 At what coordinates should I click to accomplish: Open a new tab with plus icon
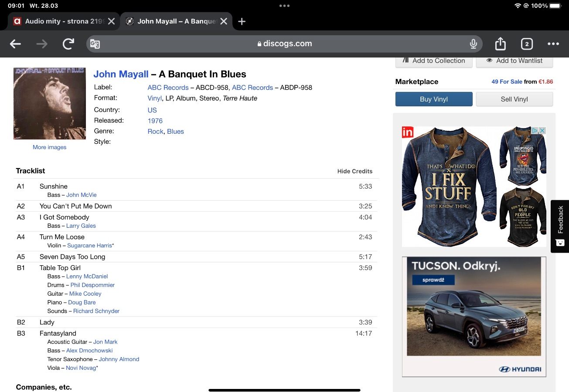242,21
